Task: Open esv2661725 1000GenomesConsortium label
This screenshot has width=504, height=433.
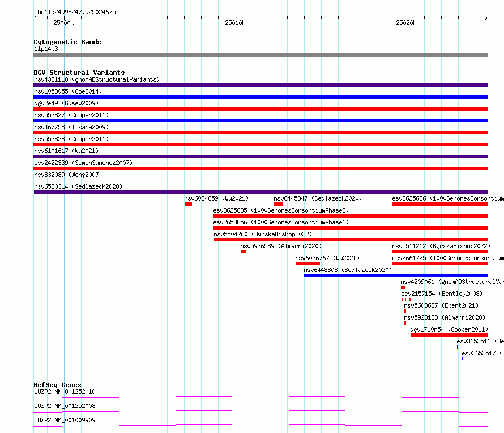Action: tap(448, 258)
